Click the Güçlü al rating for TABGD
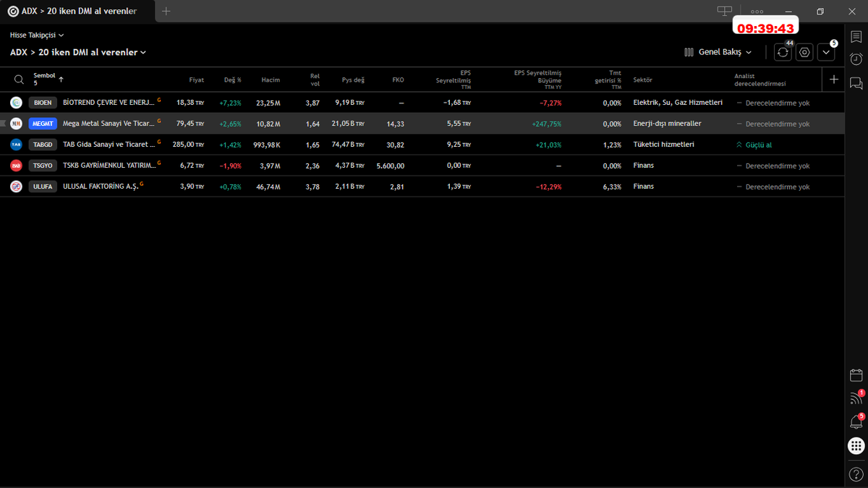Image resolution: width=868 pixels, height=488 pixels. [x=754, y=145]
